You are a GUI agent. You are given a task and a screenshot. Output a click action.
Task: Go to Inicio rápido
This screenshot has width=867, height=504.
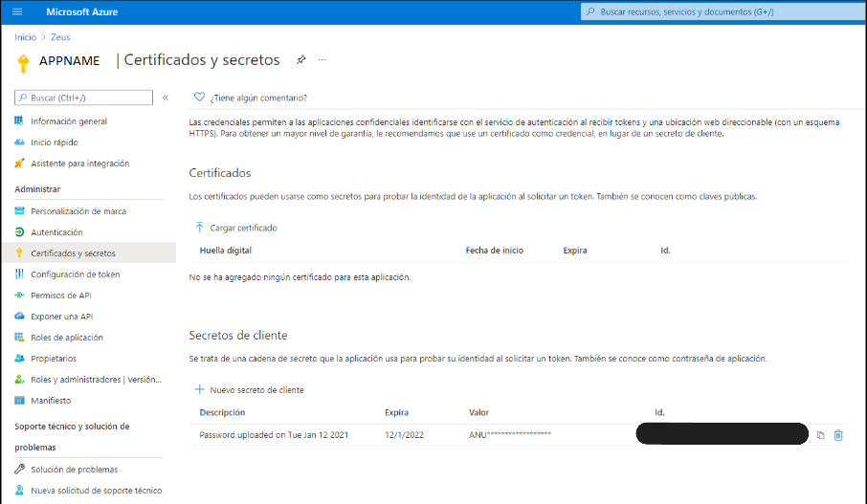coord(55,142)
